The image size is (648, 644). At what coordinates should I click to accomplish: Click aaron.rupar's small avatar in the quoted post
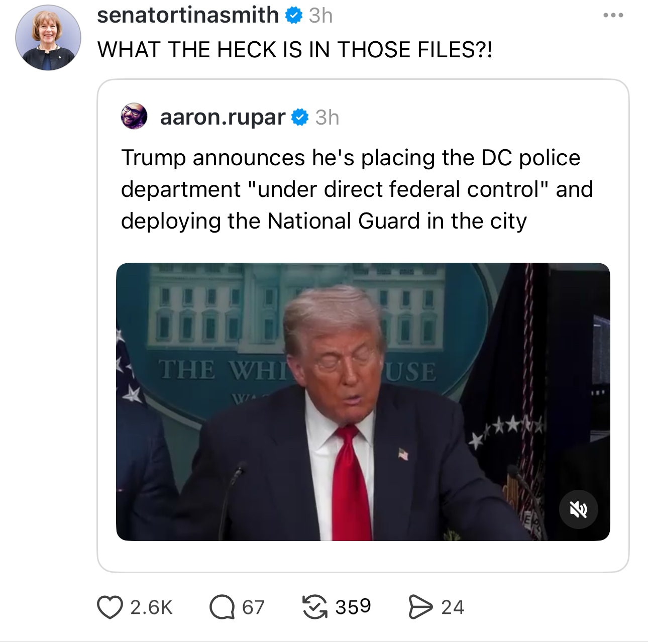[134, 117]
